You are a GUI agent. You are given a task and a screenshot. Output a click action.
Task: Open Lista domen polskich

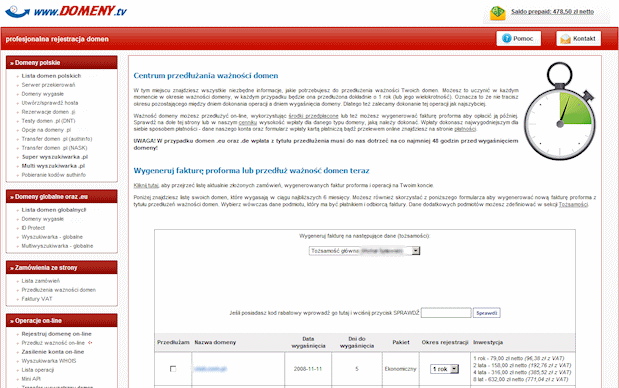51,76
